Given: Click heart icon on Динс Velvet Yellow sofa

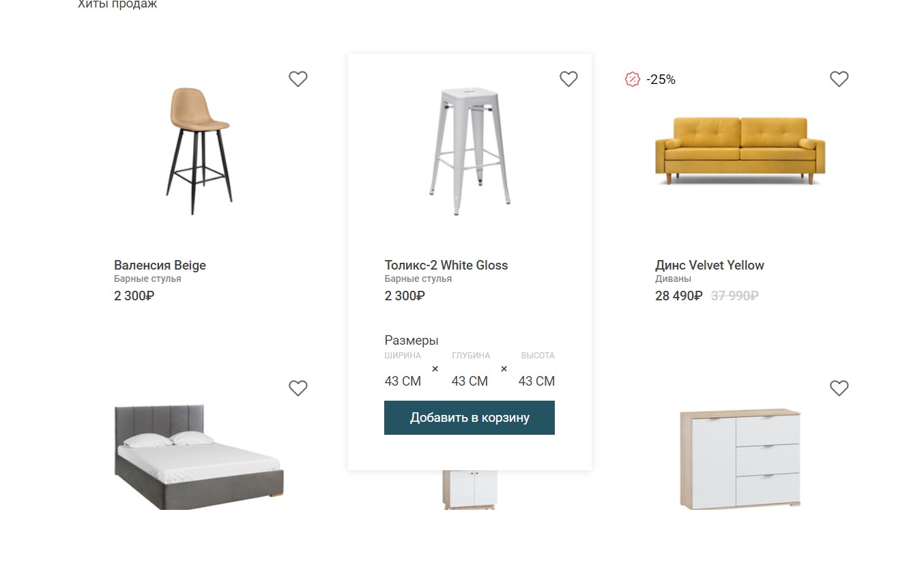Looking at the screenshot, I should coord(839,79).
